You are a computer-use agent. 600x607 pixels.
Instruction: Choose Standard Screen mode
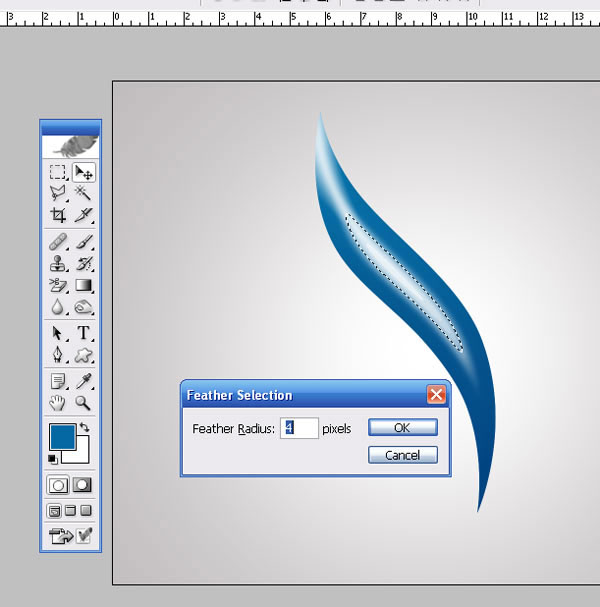(54, 511)
